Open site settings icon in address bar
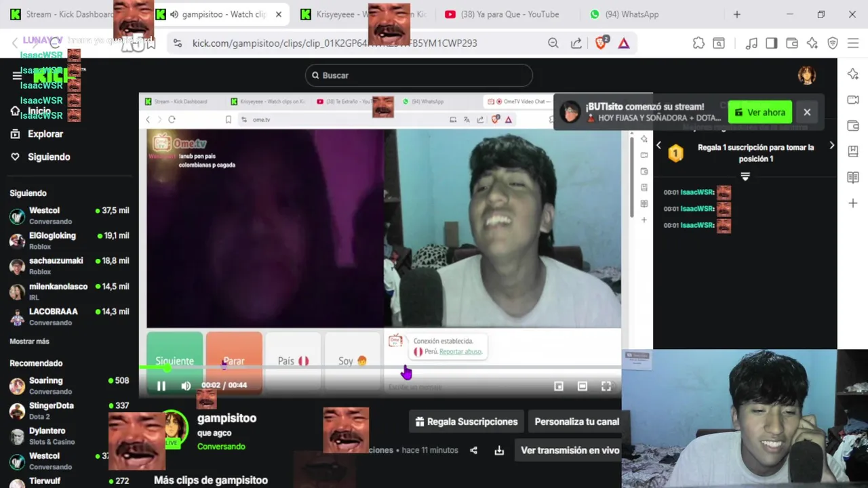Screen dimensions: 868x488 pos(178,43)
